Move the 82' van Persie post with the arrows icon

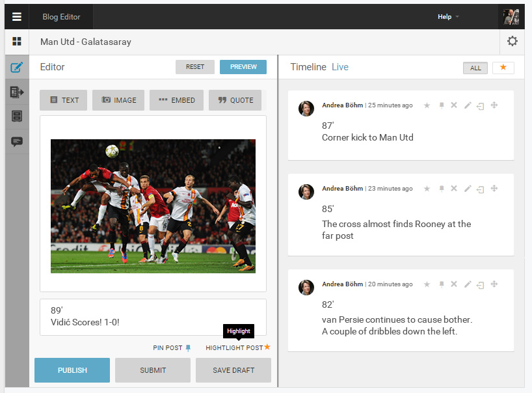tap(494, 284)
